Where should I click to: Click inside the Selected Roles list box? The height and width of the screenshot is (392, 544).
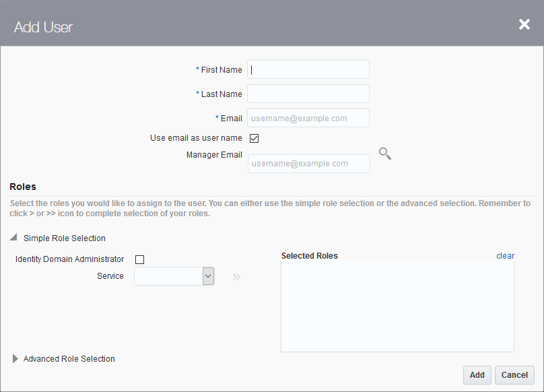[397, 306]
